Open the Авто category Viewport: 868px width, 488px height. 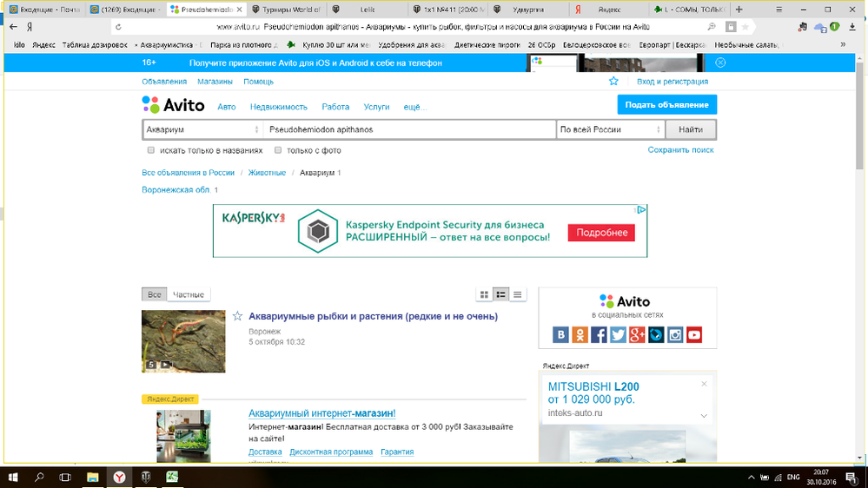227,107
